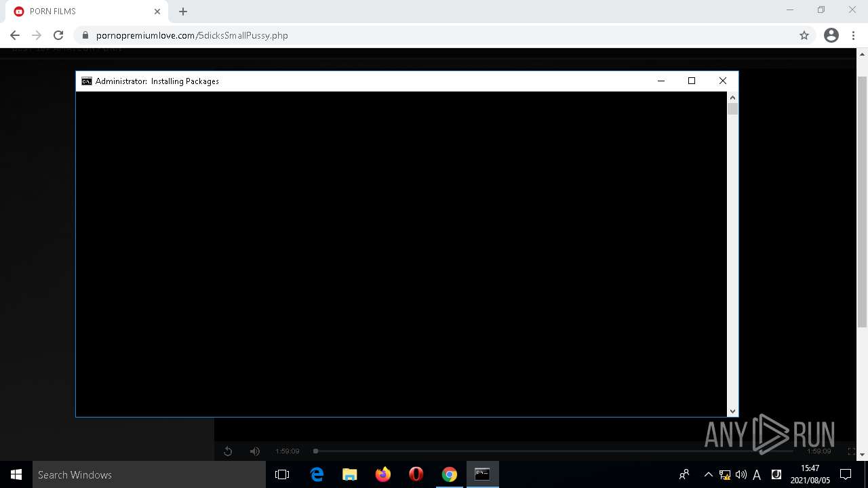Open File Explorer from the taskbar
The image size is (868, 488).
pyautogui.click(x=350, y=474)
